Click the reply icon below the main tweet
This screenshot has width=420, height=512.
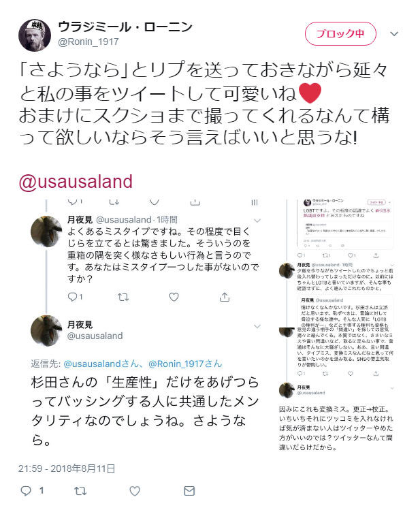coord(26,490)
